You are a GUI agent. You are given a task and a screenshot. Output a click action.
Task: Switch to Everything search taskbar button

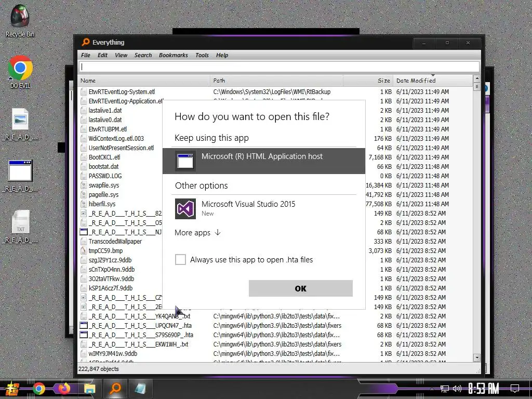point(115,389)
